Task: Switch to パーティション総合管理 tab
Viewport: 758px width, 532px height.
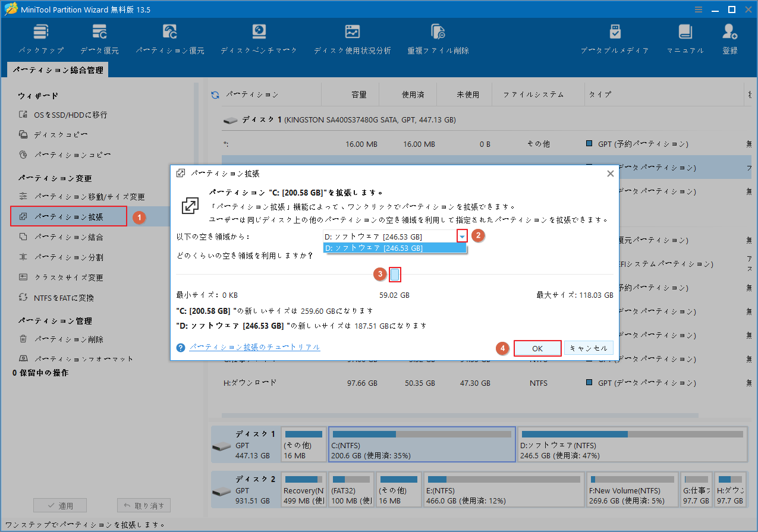Action: pos(58,70)
